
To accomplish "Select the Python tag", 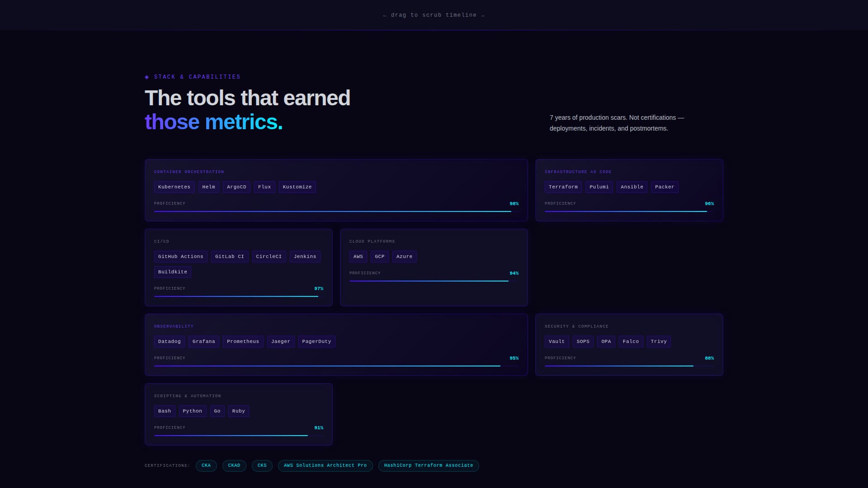I will 193,411.
